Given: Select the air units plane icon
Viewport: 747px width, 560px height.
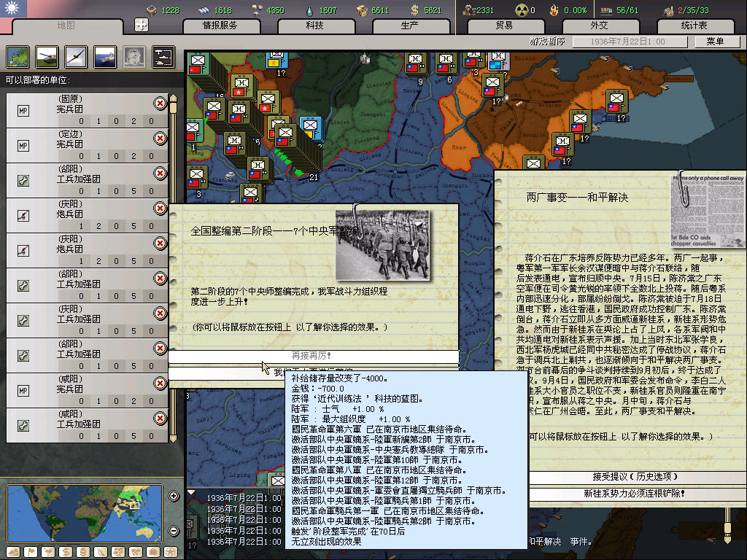Looking at the screenshot, I should click(75, 56).
